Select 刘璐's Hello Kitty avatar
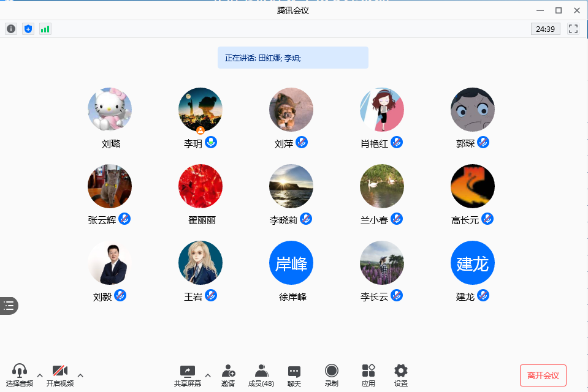 pyautogui.click(x=110, y=110)
